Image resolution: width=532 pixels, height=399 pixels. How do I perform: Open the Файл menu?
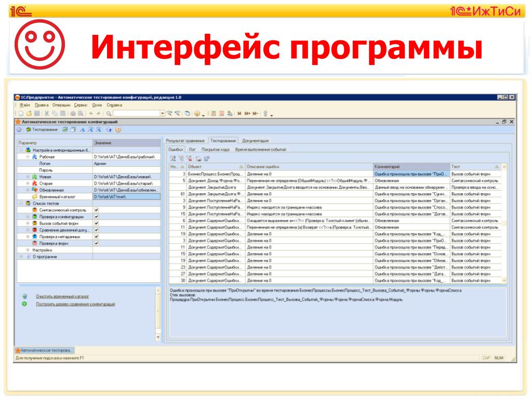(x=25, y=105)
